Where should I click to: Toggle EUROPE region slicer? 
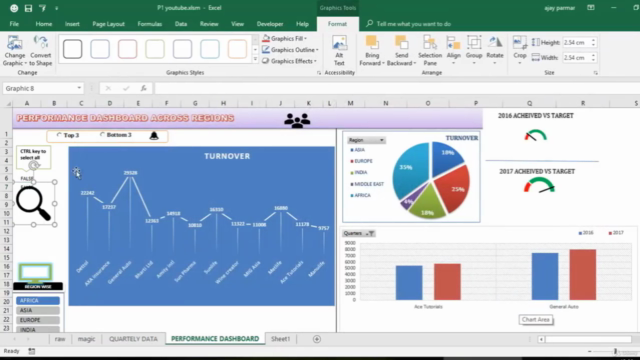coord(38,320)
